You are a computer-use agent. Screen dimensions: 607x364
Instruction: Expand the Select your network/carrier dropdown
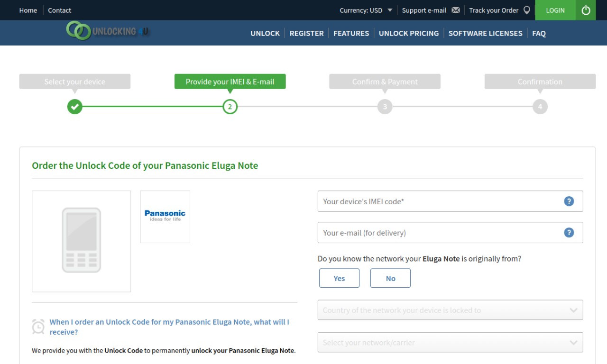pos(450,342)
